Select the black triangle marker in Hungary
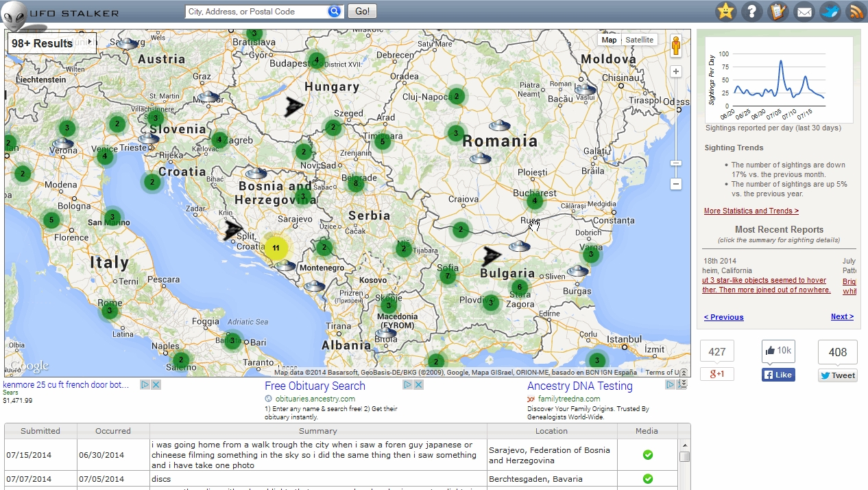 (294, 106)
